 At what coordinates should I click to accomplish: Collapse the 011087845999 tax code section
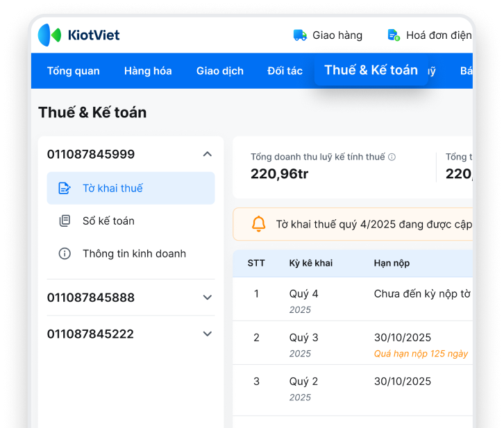coord(207,154)
